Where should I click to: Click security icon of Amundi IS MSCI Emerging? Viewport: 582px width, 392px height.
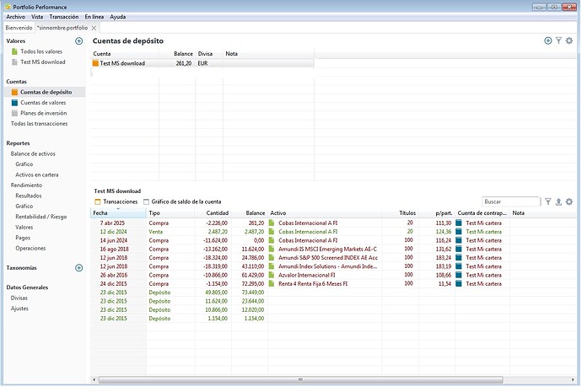(x=272, y=250)
